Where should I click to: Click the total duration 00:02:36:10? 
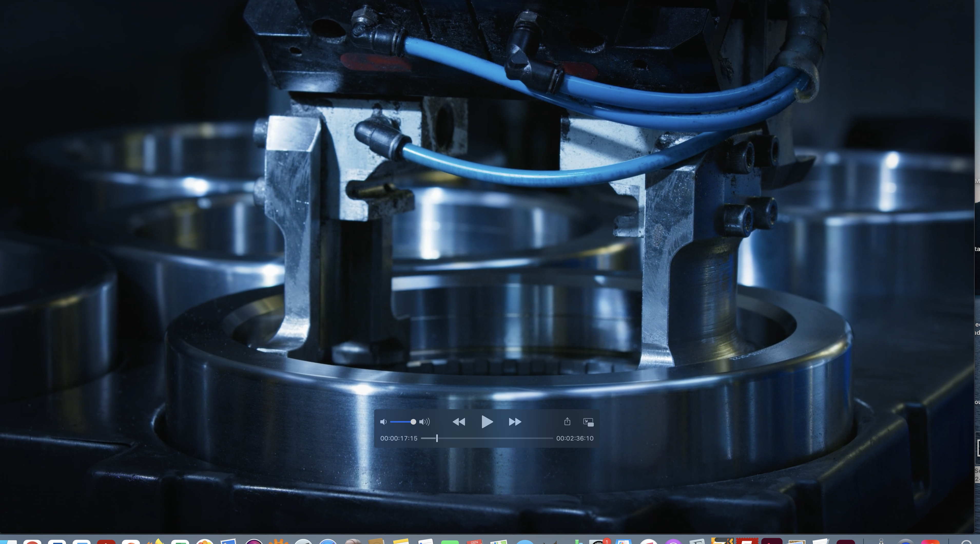click(575, 438)
